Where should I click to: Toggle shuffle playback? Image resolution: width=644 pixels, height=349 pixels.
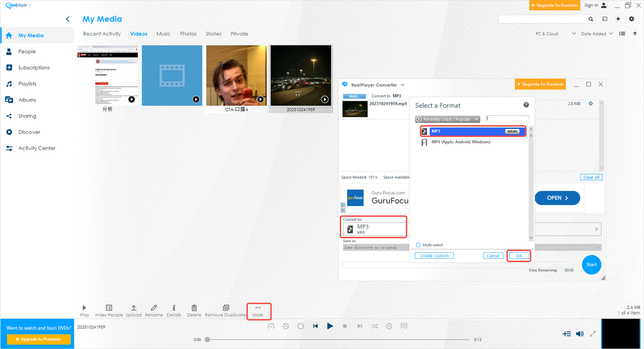pyautogui.click(x=374, y=326)
